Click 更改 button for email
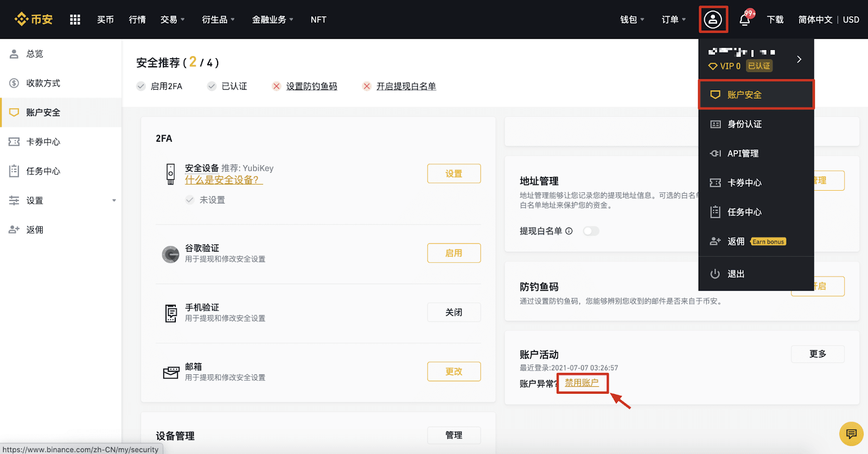The image size is (868, 454). tap(454, 371)
